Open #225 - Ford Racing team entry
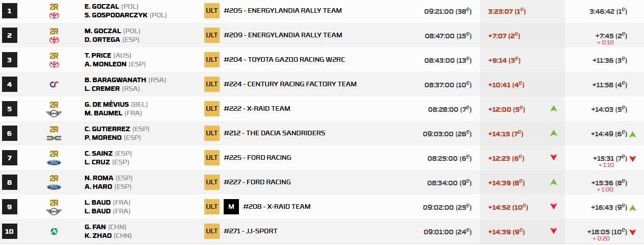Screen dimensions: 644x245 pyautogui.click(x=257, y=158)
